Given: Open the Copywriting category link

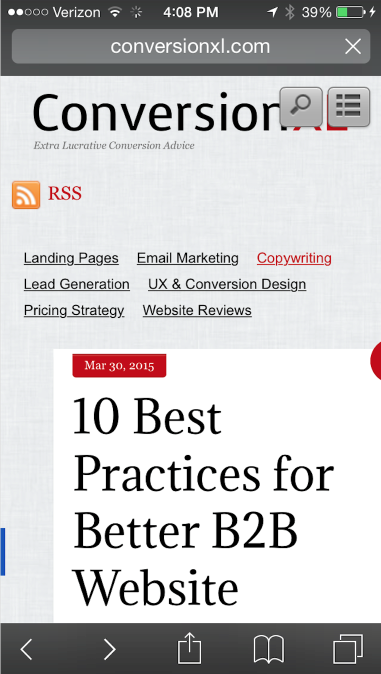Looking at the screenshot, I should click(294, 259).
